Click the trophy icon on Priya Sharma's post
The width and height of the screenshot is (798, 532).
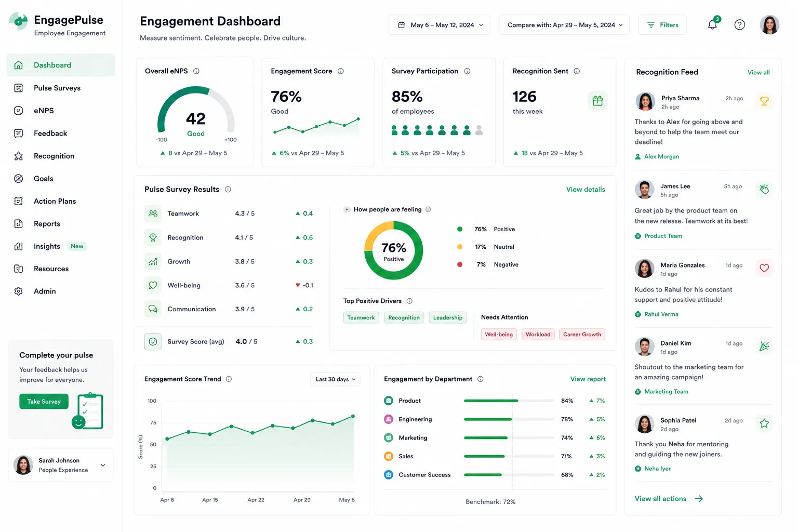point(764,101)
